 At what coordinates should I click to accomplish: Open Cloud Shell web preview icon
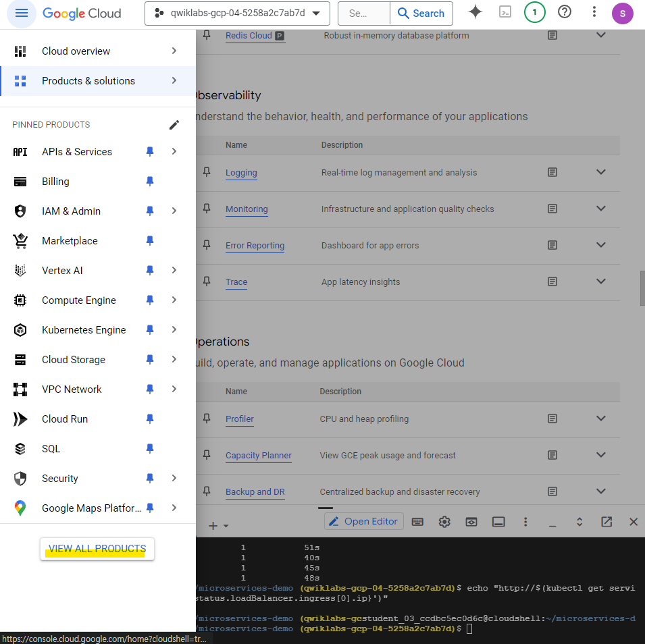pos(471,522)
